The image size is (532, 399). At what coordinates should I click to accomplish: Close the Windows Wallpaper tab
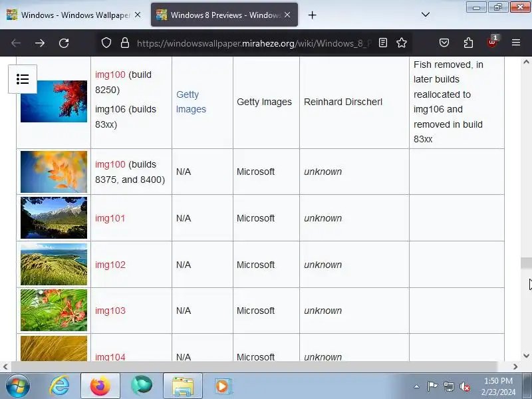[x=138, y=15]
